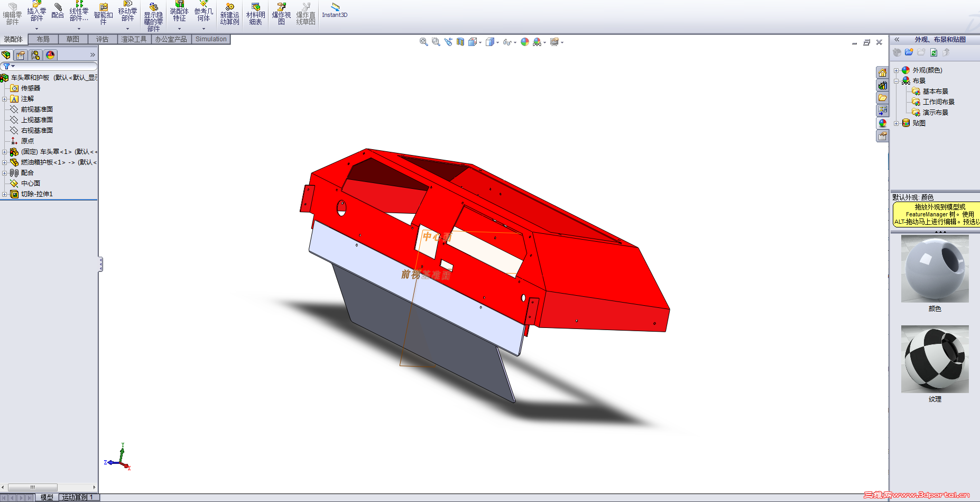Toggle Instant3D on the ribbon
Viewport: 980px width, 502px height.
pyautogui.click(x=335, y=11)
